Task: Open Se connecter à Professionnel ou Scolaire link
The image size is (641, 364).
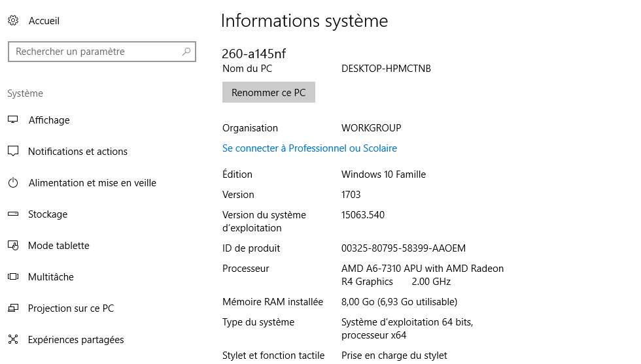Action: point(309,148)
